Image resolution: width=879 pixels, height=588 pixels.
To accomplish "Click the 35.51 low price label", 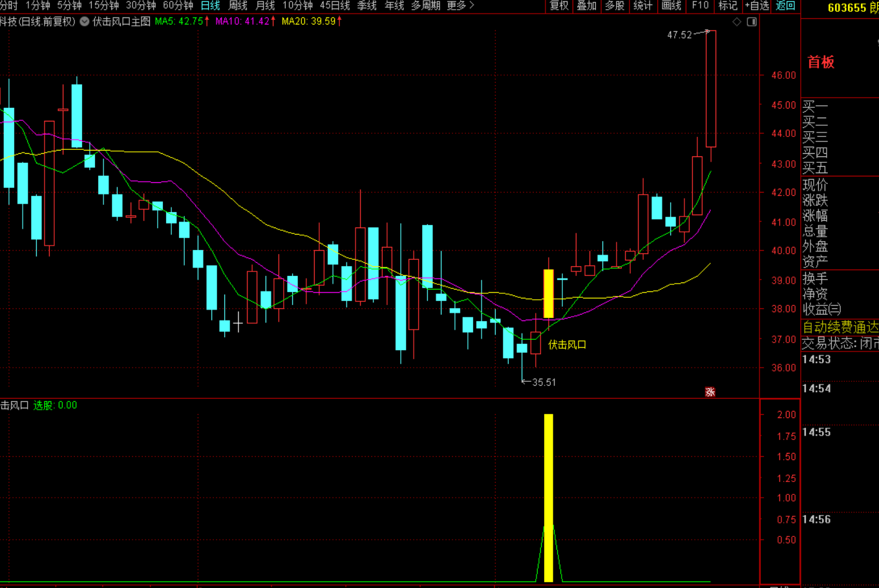I will click(x=544, y=382).
